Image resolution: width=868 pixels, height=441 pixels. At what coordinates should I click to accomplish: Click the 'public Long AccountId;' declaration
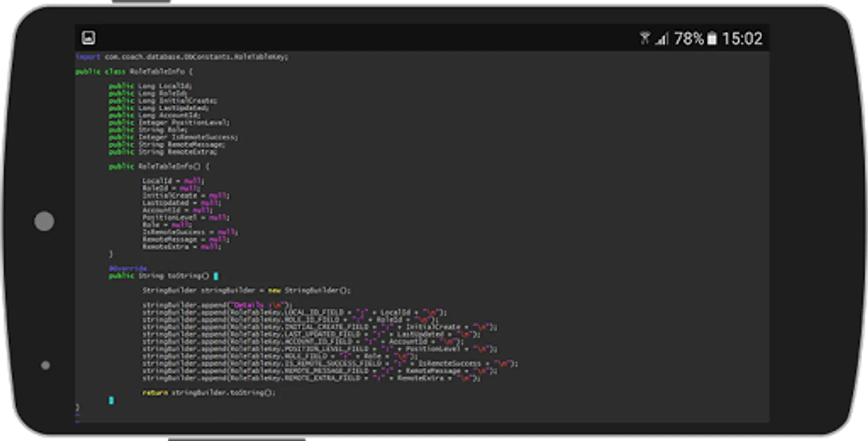tap(155, 116)
